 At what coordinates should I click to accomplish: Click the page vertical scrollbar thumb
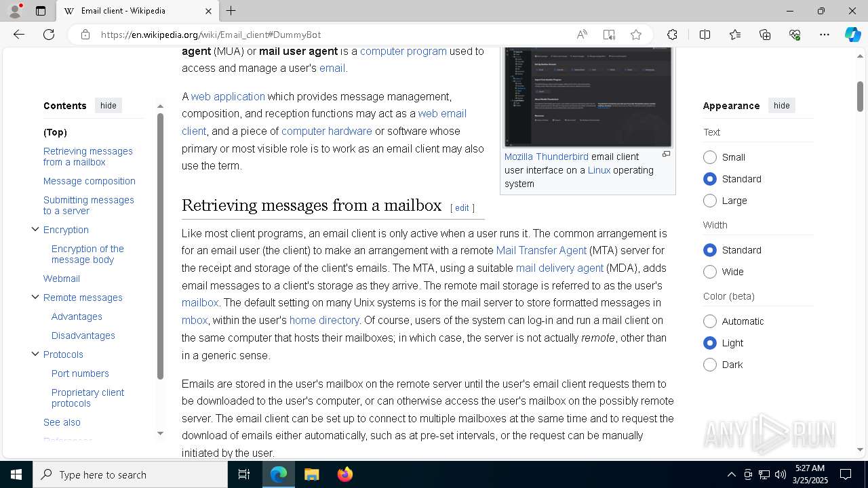(x=860, y=96)
